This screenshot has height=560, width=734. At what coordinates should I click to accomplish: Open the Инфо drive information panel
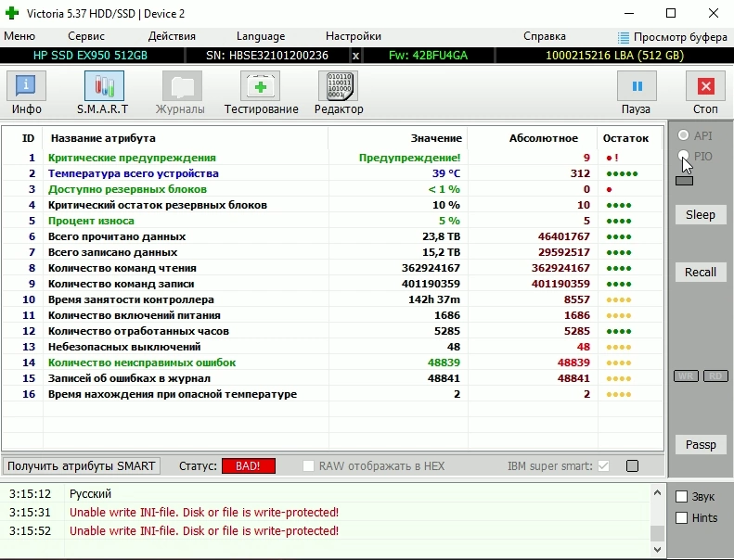27,87
